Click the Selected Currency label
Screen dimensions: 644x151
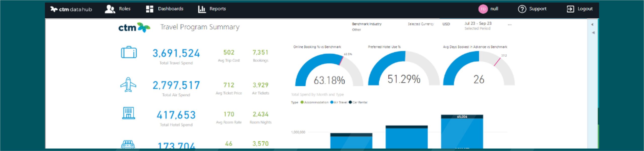pyautogui.click(x=421, y=24)
